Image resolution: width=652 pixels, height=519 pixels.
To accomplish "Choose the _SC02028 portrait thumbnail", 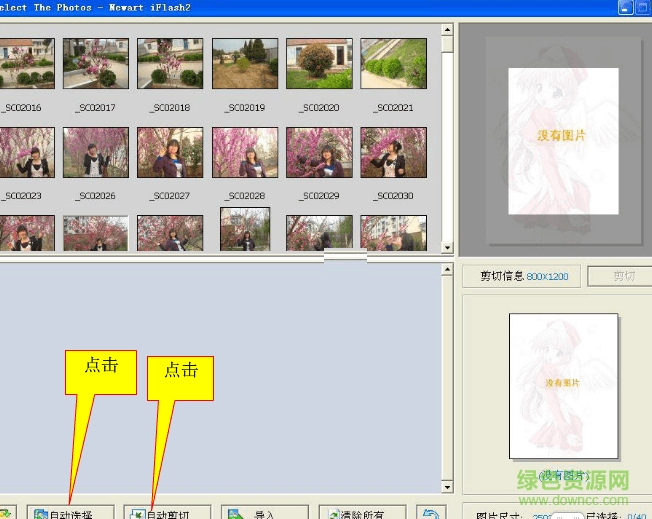I will 245,153.
